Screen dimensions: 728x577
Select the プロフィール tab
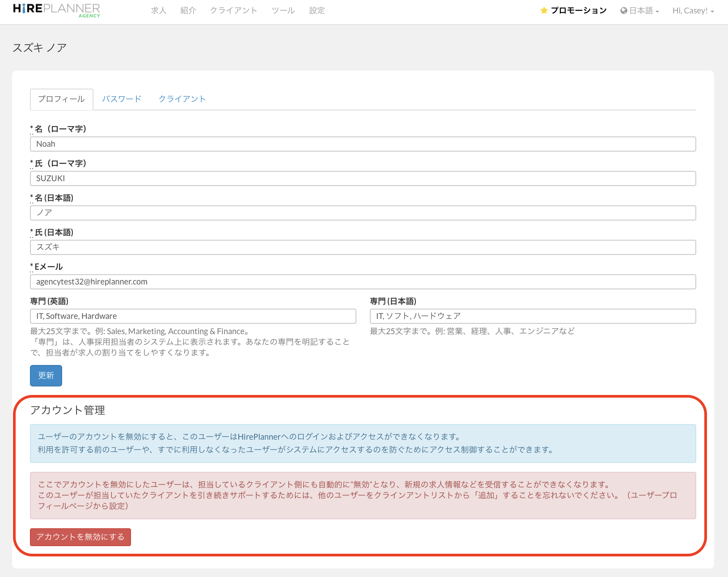[x=61, y=99]
